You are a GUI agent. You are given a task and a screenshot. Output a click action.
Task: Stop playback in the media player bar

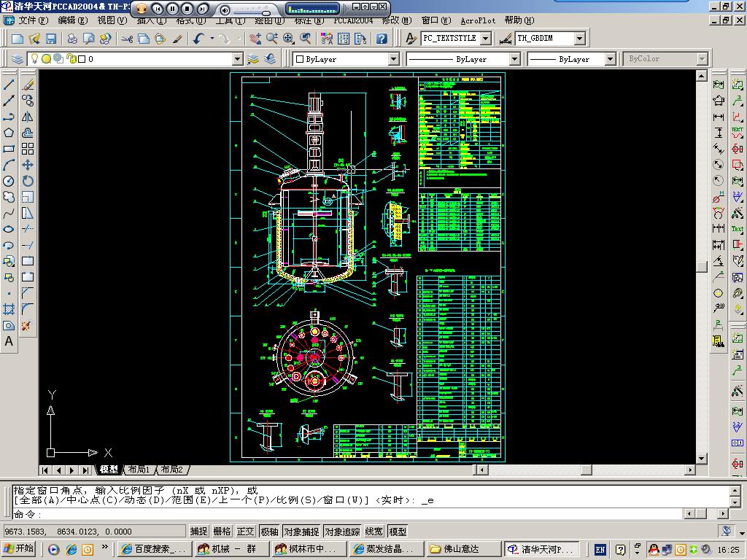coord(187,9)
